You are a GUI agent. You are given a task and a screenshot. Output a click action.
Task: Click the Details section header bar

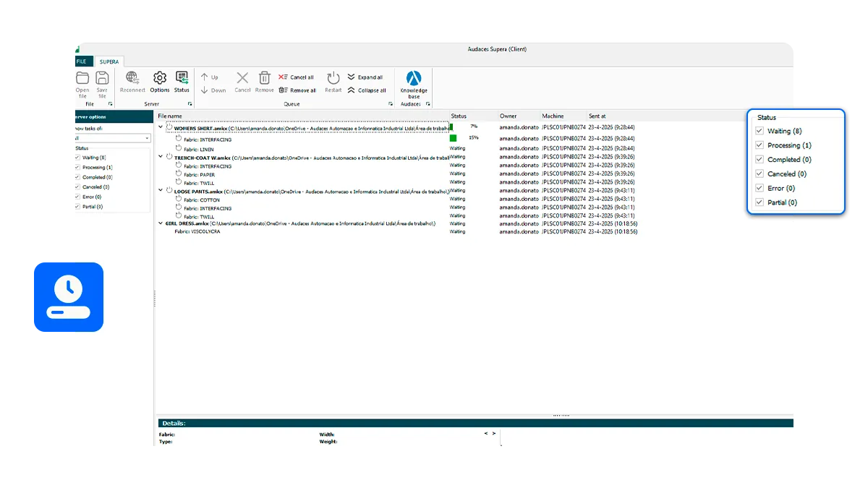tap(475, 423)
